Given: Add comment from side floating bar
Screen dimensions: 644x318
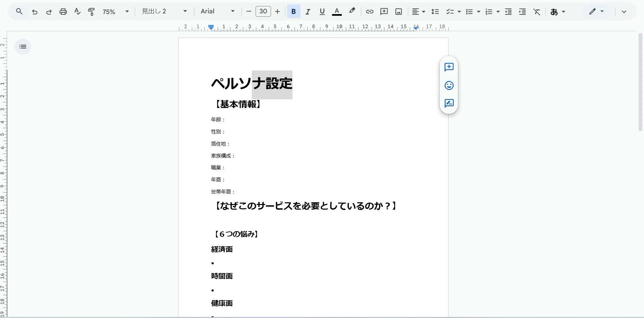Looking at the screenshot, I should pos(449,67).
